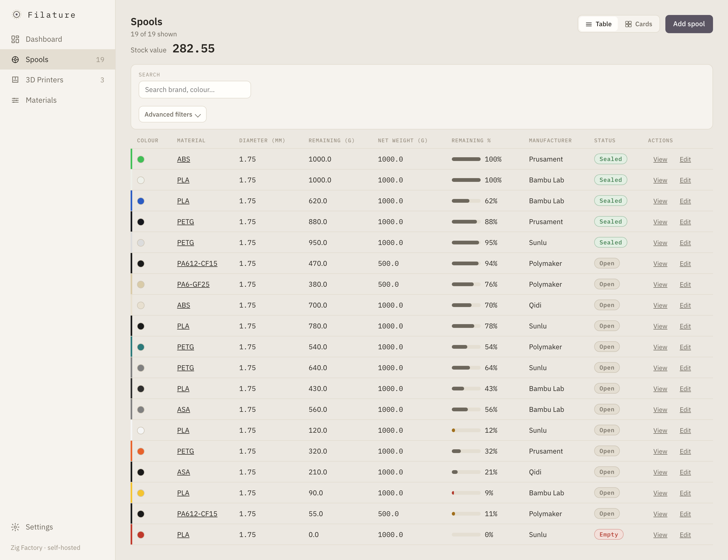
Task: Edit the Sunlu PLA 78% spool
Action: (685, 326)
